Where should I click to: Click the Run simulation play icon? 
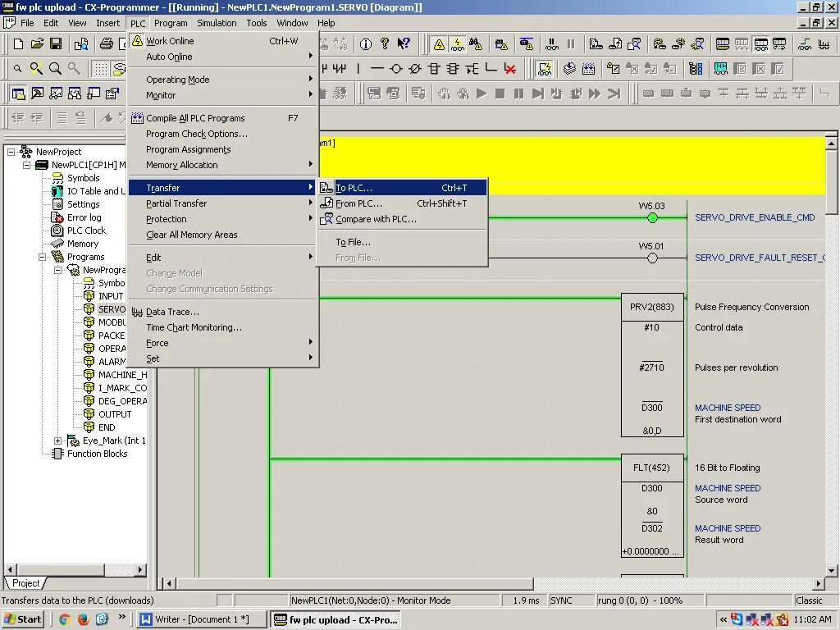pos(482,94)
